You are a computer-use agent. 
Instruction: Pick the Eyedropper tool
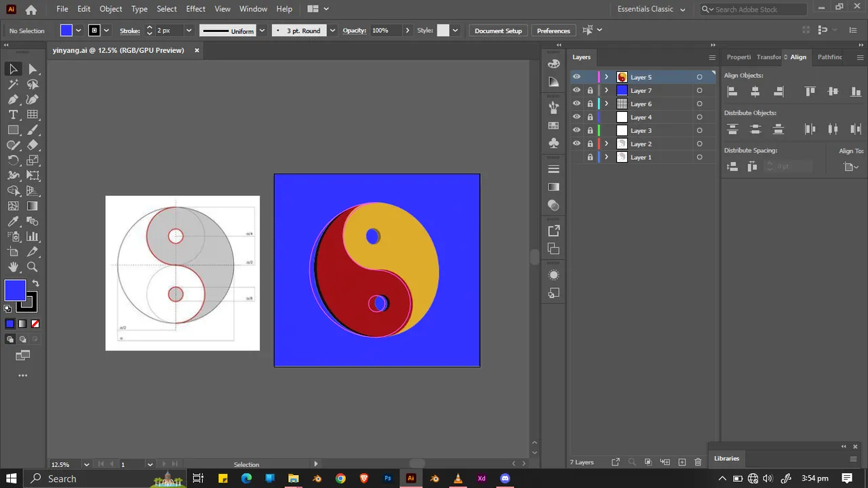coord(13,221)
